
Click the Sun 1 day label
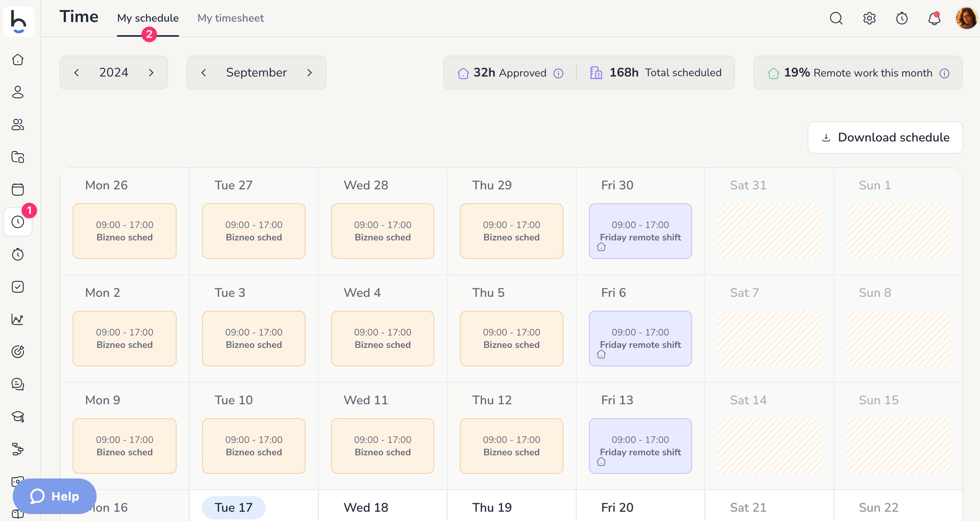click(875, 185)
